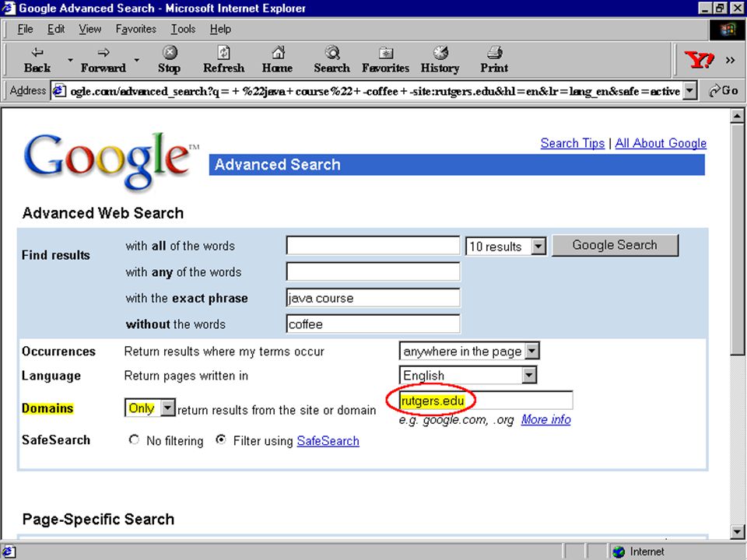
Task: Click the Domains label
Action: 47,408
